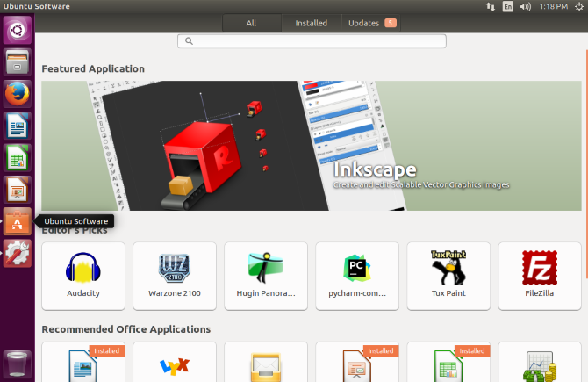Open LibreOffice Calc in the launcher
This screenshot has width=588, height=382.
point(18,157)
